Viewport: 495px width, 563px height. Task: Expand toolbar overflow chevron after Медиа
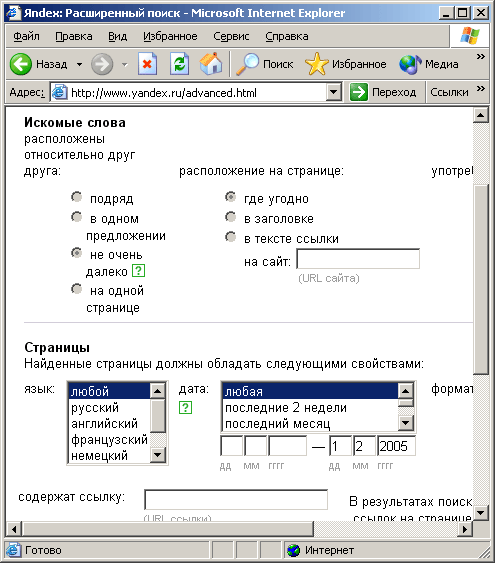481,56
